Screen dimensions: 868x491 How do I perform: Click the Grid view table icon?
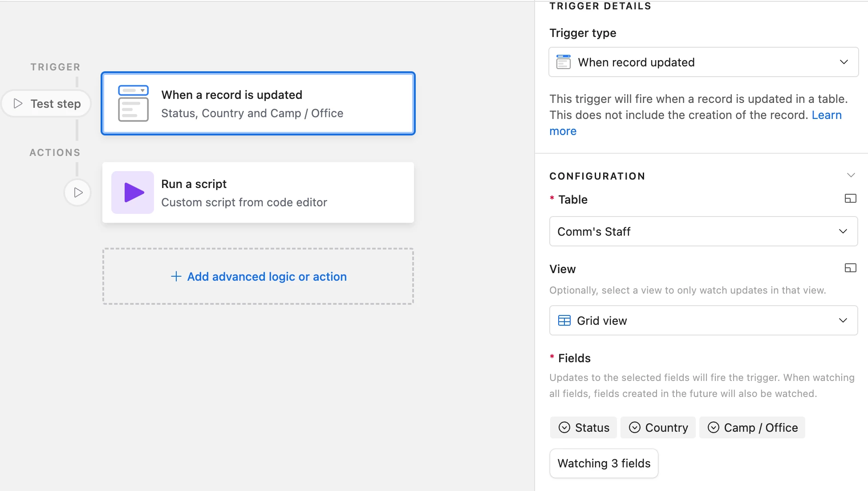(x=564, y=321)
